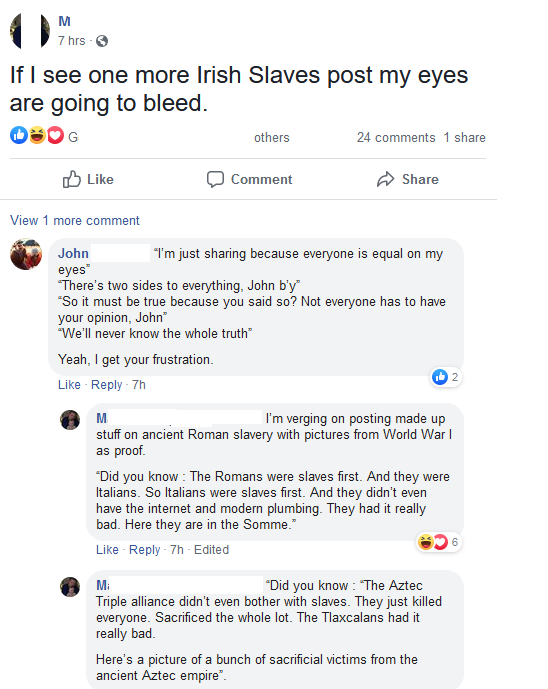Reply to the Roman slavery comment
This screenshot has width=548, height=689.
pos(145,550)
